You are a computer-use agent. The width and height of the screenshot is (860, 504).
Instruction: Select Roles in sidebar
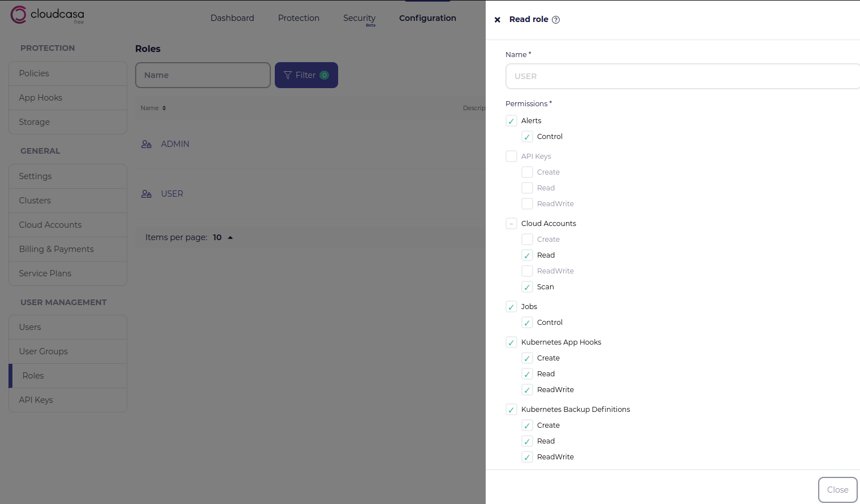68,376
